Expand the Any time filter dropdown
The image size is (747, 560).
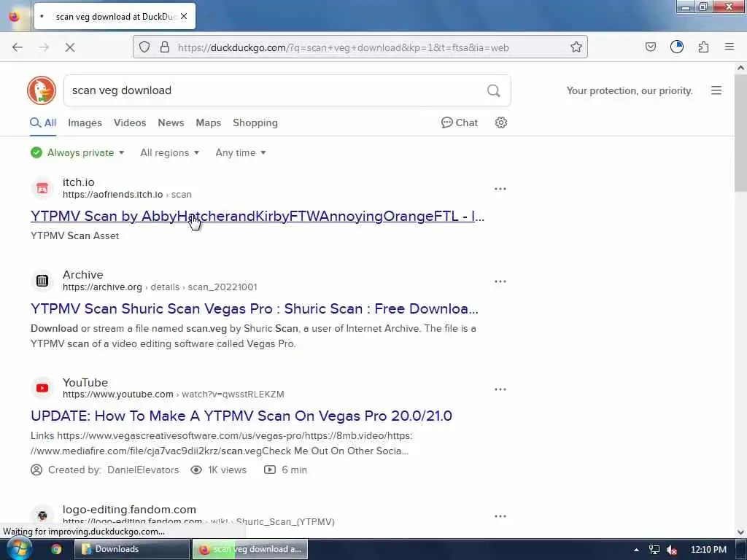tap(241, 152)
